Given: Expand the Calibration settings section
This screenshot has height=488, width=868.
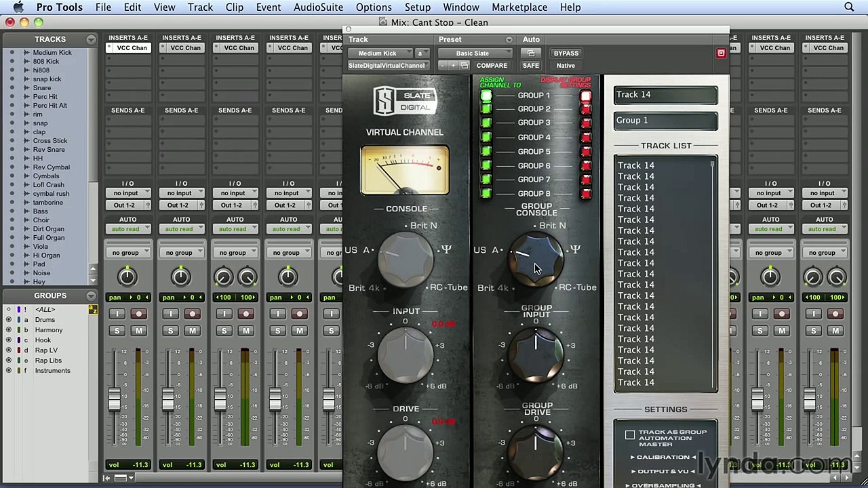Looking at the screenshot, I should (665, 457).
